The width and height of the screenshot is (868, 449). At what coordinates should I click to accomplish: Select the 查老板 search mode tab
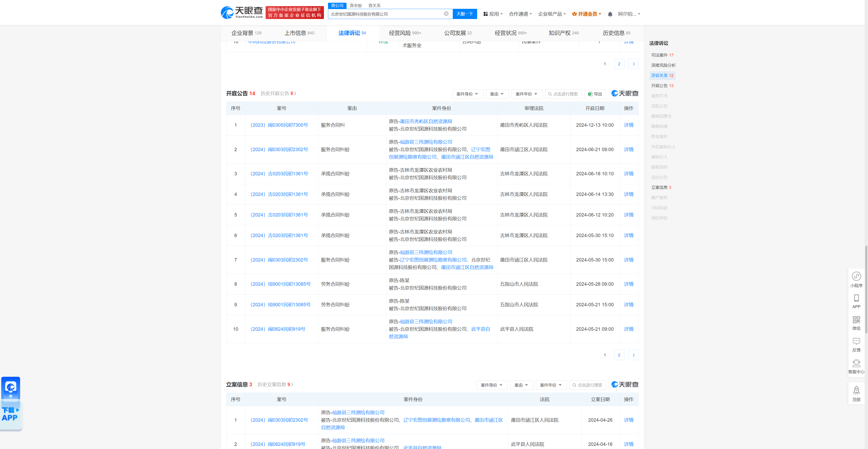click(356, 5)
